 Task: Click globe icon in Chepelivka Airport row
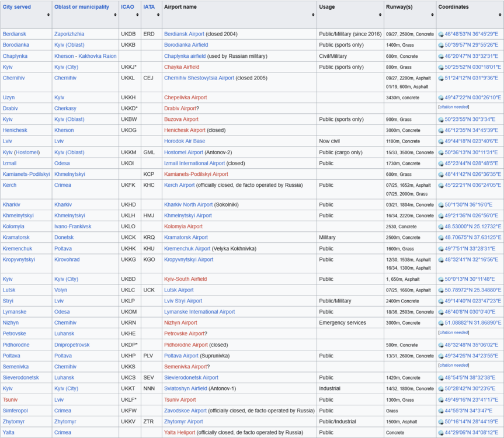coord(441,98)
